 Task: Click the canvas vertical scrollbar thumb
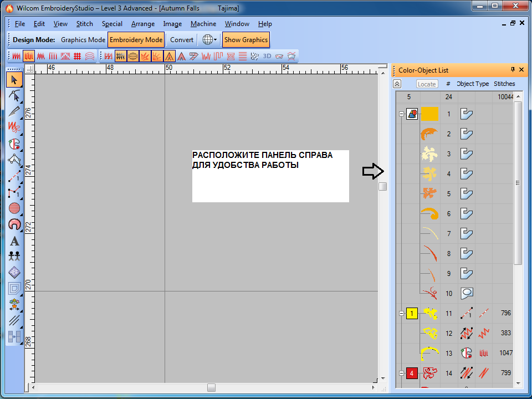click(x=383, y=187)
